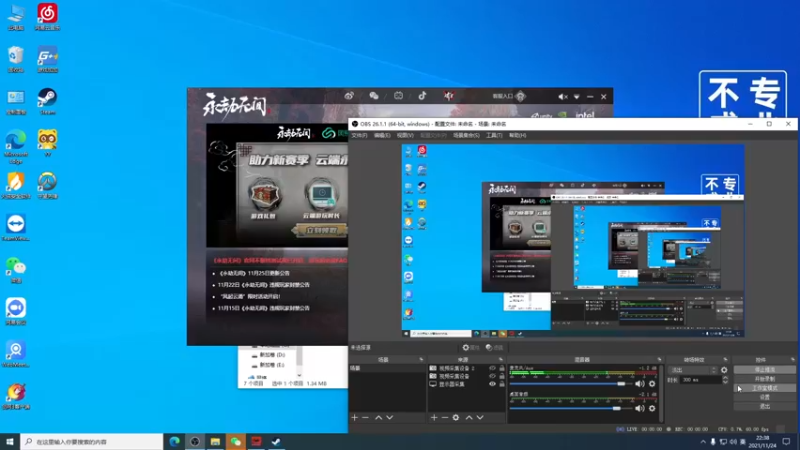This screenshot has height=450, width=800.
Task: Open Settings from OBS Controls panel
Action: coord(764,397)
